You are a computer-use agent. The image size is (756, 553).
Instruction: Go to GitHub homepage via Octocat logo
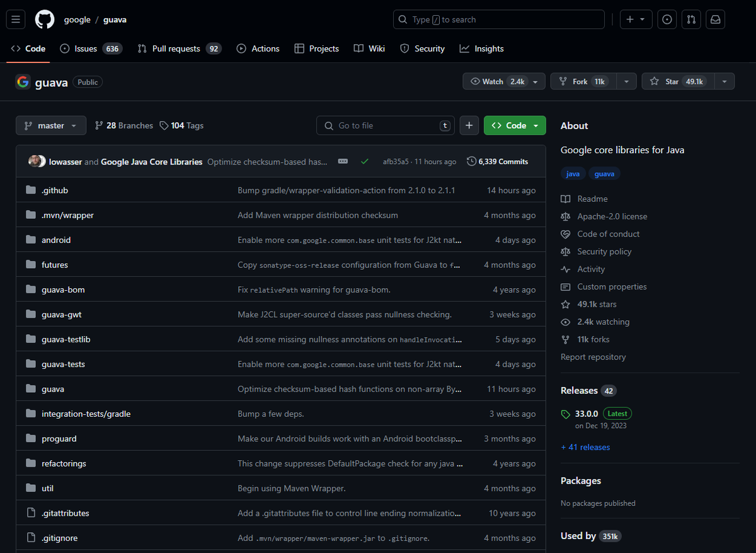coord(45,20)
